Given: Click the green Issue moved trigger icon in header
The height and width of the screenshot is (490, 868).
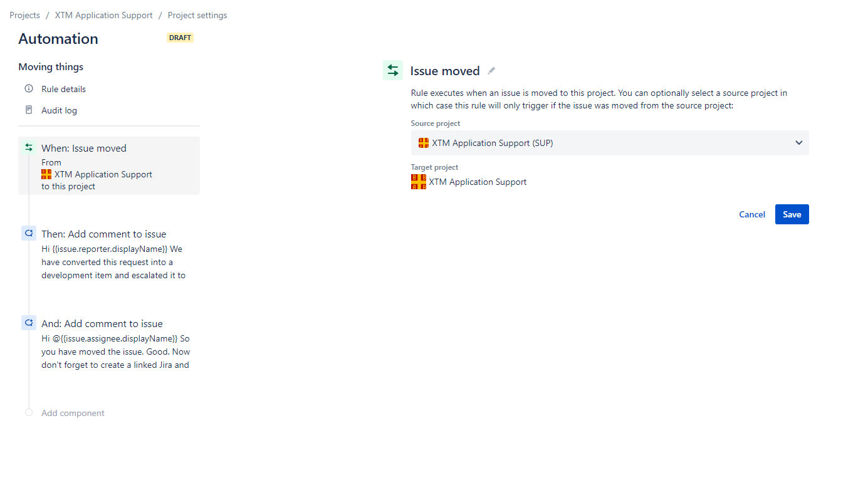Looking at the screenshot, I should (393, 70).
